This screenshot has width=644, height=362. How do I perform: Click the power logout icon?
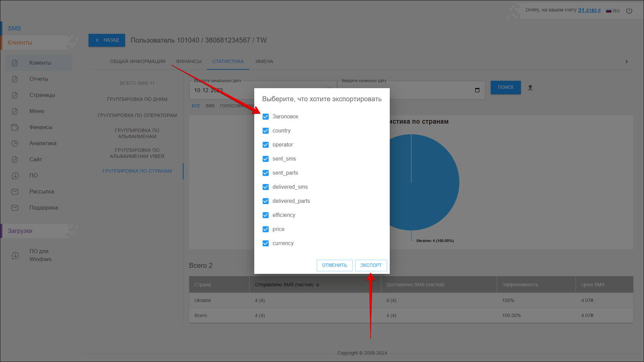[629, 11]
